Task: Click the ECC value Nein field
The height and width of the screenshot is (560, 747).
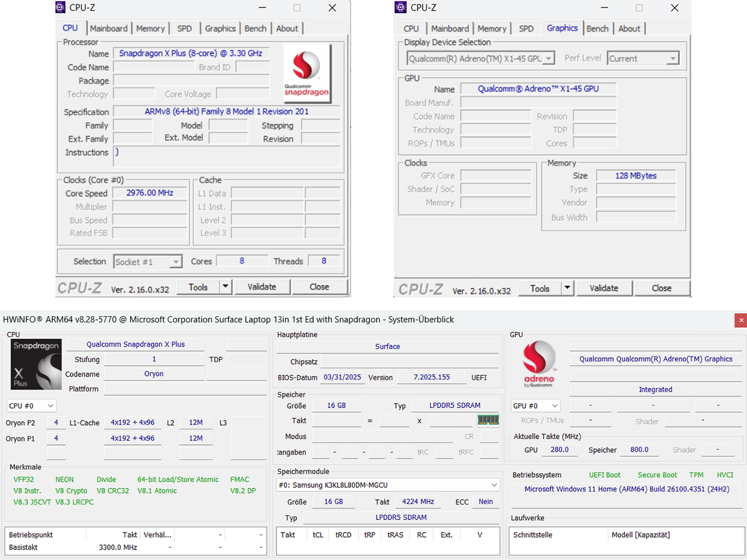Action: point(486,502)
